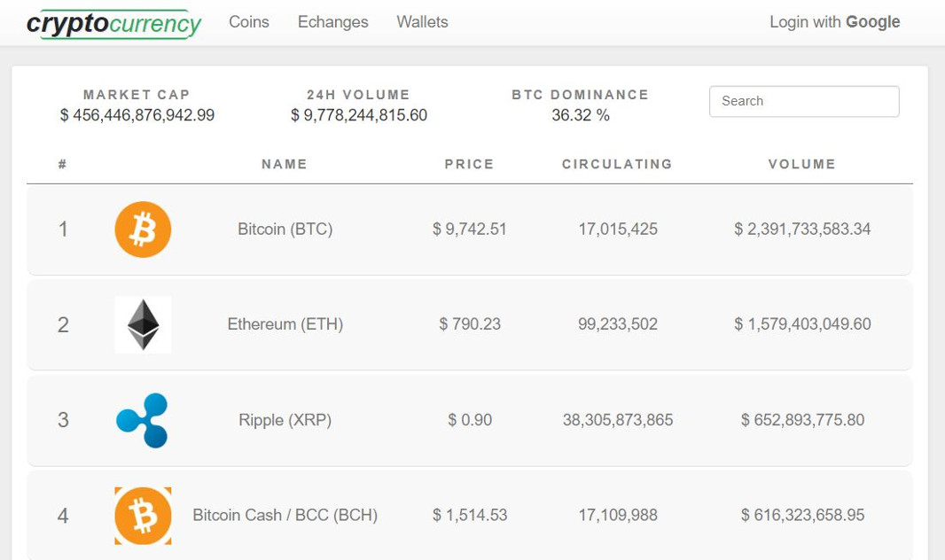
Task: Click circulating value 99,233,502
Action: [618, 324]
